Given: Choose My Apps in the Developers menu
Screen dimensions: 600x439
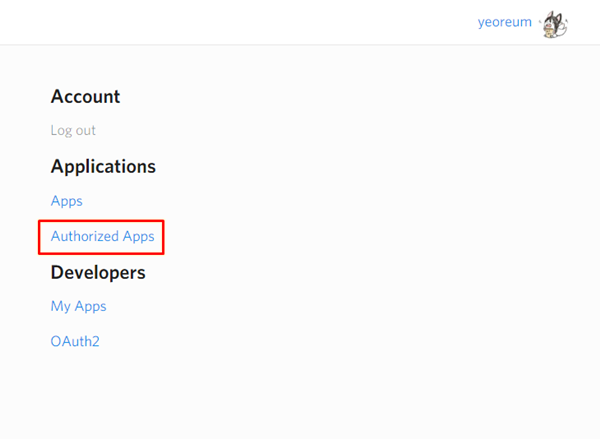Looking at the screenshot, I should pyautogui.click(x=78, y=306).
